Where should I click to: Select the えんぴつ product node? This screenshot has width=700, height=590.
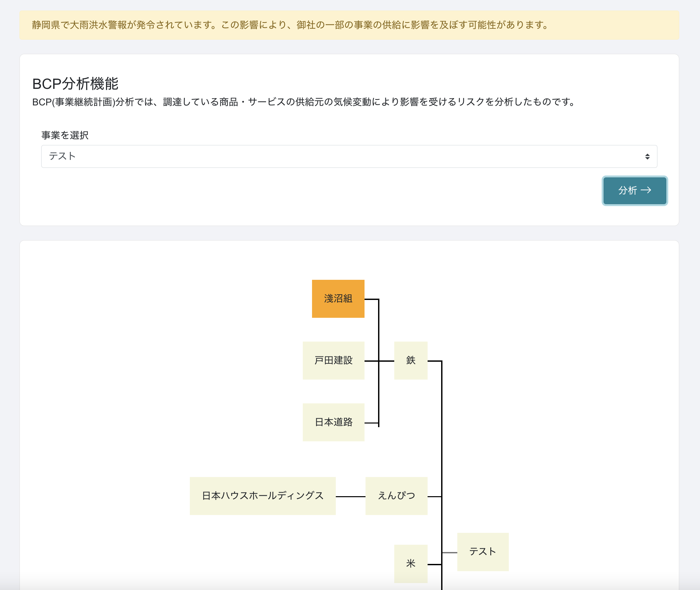click(x=396, y=496)
